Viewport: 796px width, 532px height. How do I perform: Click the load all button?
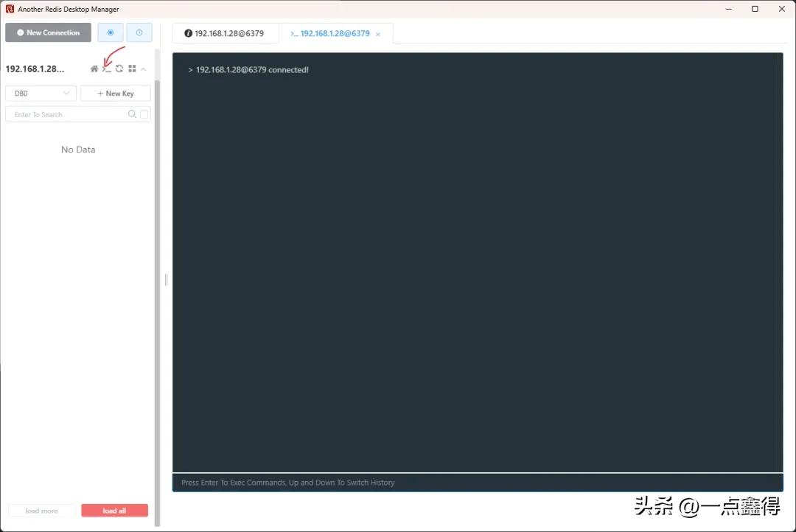click(x=115, y=511)
